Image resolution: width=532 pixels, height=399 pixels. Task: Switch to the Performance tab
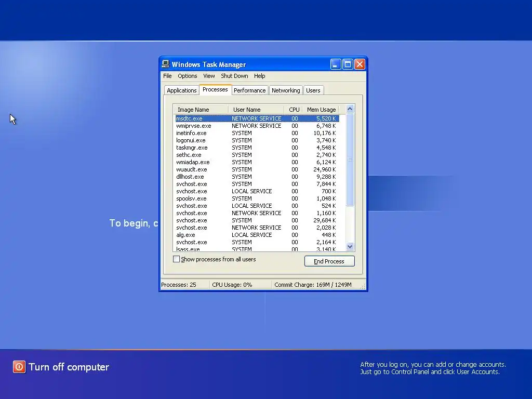[250, 90]
